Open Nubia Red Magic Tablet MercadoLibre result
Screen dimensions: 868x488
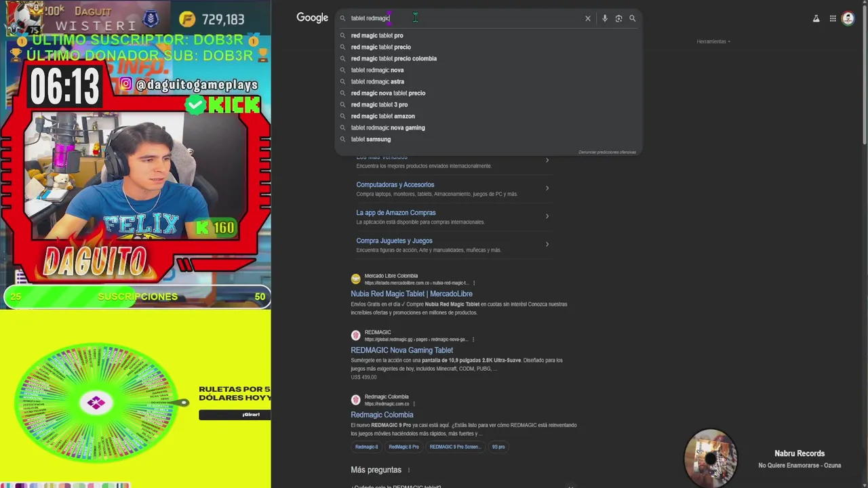pos(412,293)
